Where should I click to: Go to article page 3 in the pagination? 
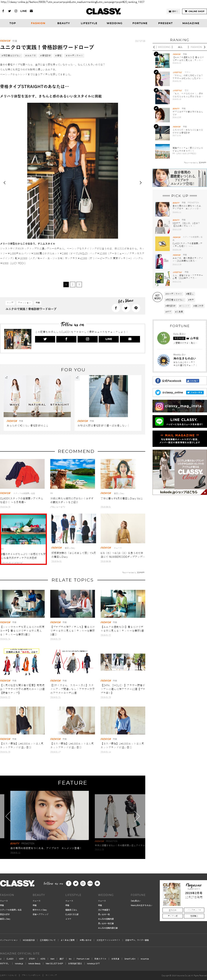coord(79,284)
